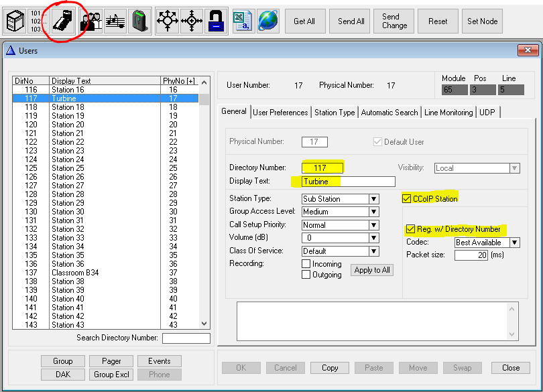Open the globe web icon
Image resolution: width=543 pixels, height=392 pixels.
267,21
